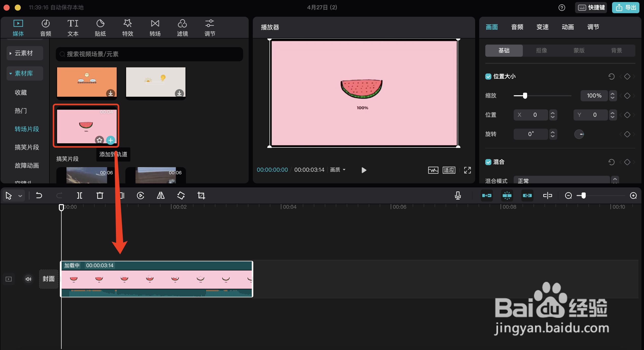Open the Audio (音频) library tab
This screenshot has height=350, width=644.
[46, 28]
